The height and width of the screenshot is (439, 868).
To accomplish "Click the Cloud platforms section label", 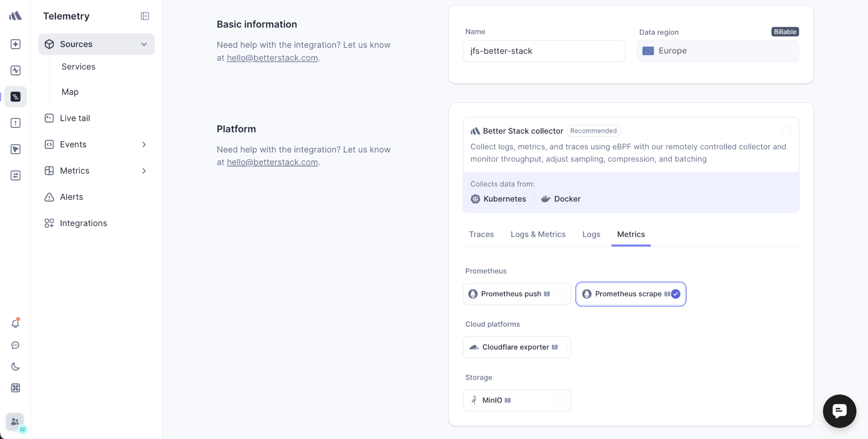I will [492, 324].
